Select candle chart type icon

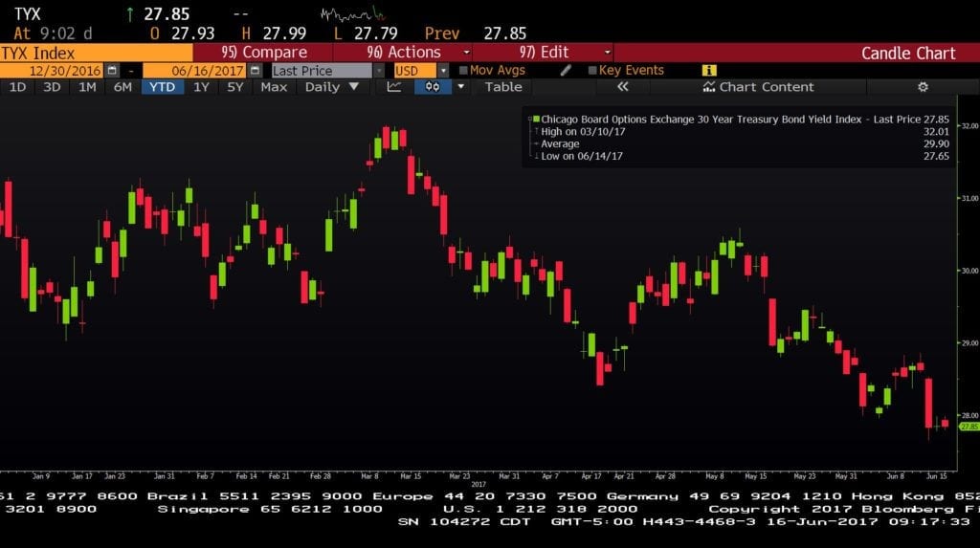point(433,87)
